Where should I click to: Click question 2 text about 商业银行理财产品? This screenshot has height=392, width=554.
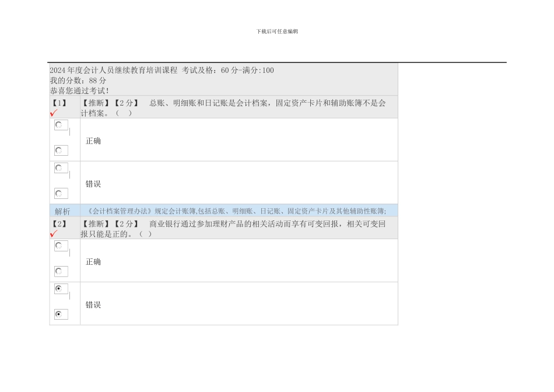point(233,229)
